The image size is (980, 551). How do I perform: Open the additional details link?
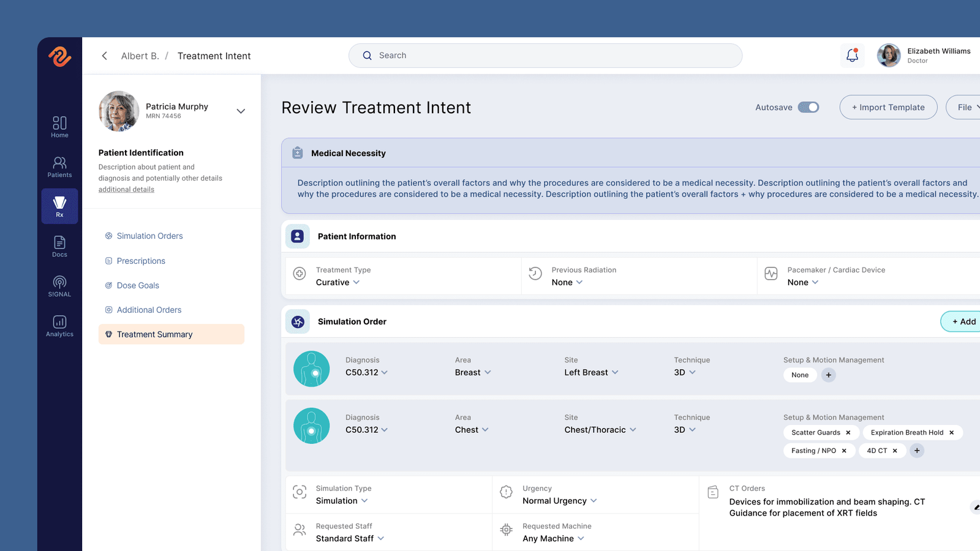click(x=126, y=190)
